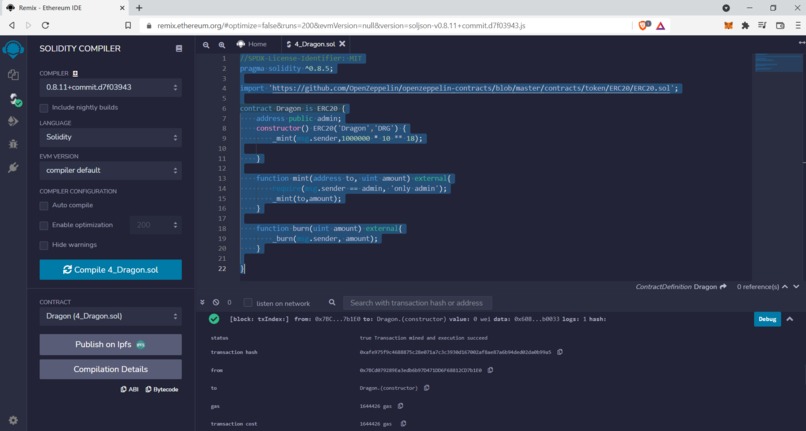Copy the transaction cost value
806x431 pixels.
404,424
